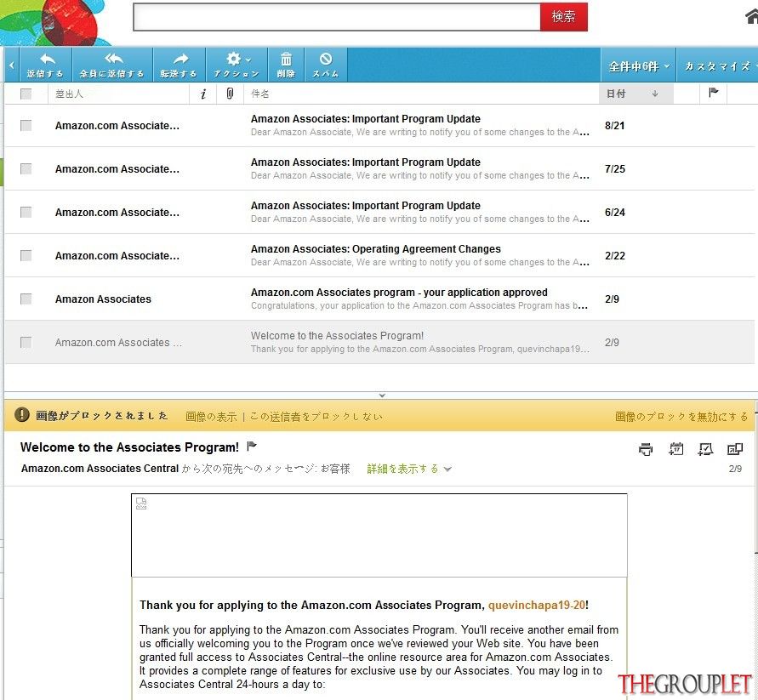Open message in new window icon
The height and width of the screenshot is (700, 758).
[735, 449]
